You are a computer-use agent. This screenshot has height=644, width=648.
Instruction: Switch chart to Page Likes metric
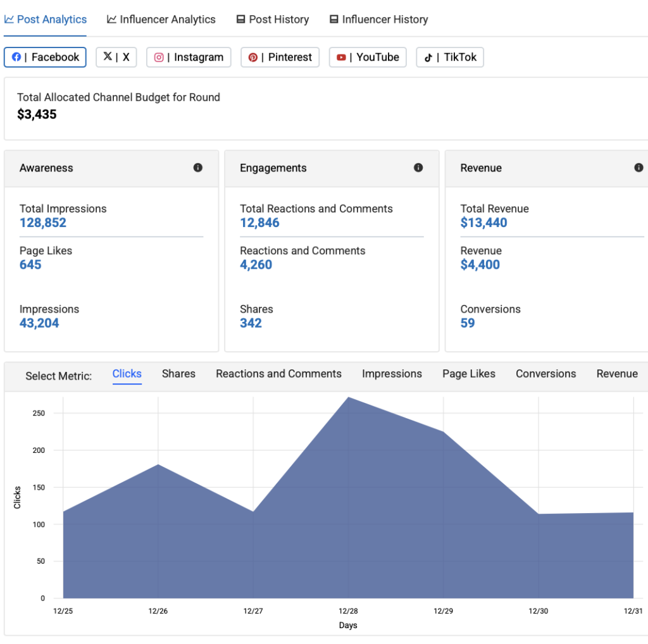[x=469, y=374]
